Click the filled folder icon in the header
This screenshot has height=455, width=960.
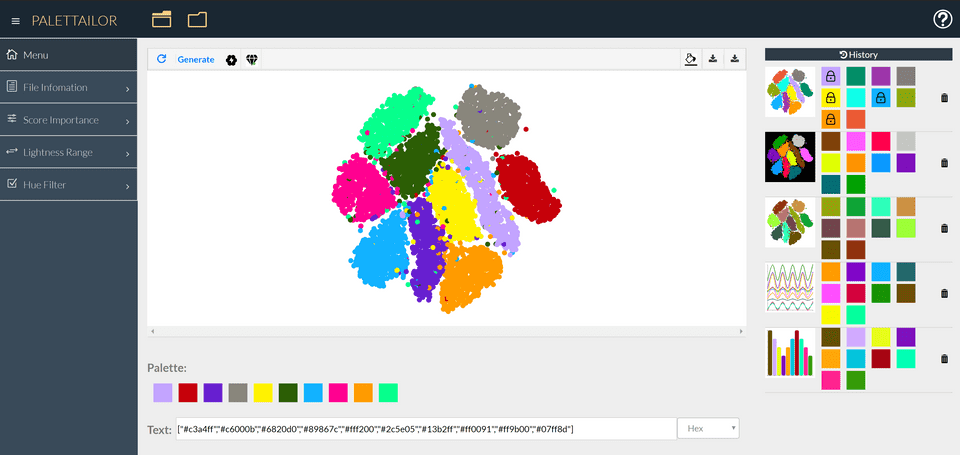point(162,19)
